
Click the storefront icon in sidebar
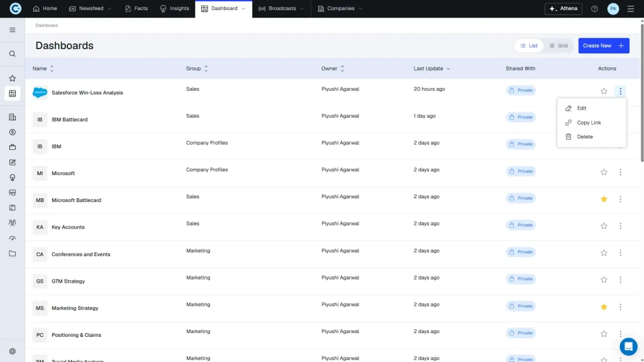[13, 193]
